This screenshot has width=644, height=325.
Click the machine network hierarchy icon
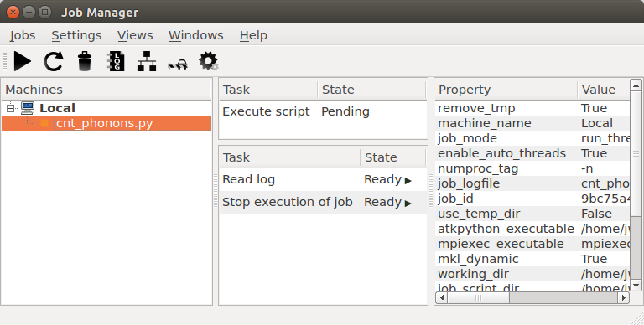pyautogui.click(x=147, y=61)
